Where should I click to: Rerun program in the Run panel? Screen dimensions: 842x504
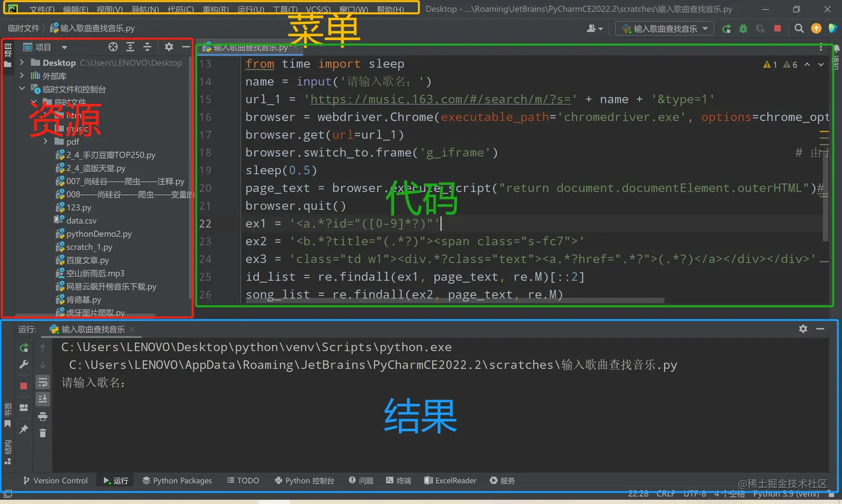(x=24, y=348)
